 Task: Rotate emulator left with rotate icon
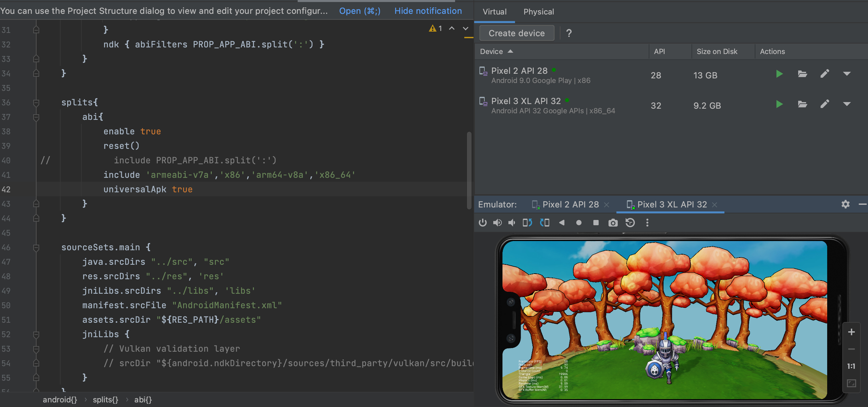[x=527, y=223]
